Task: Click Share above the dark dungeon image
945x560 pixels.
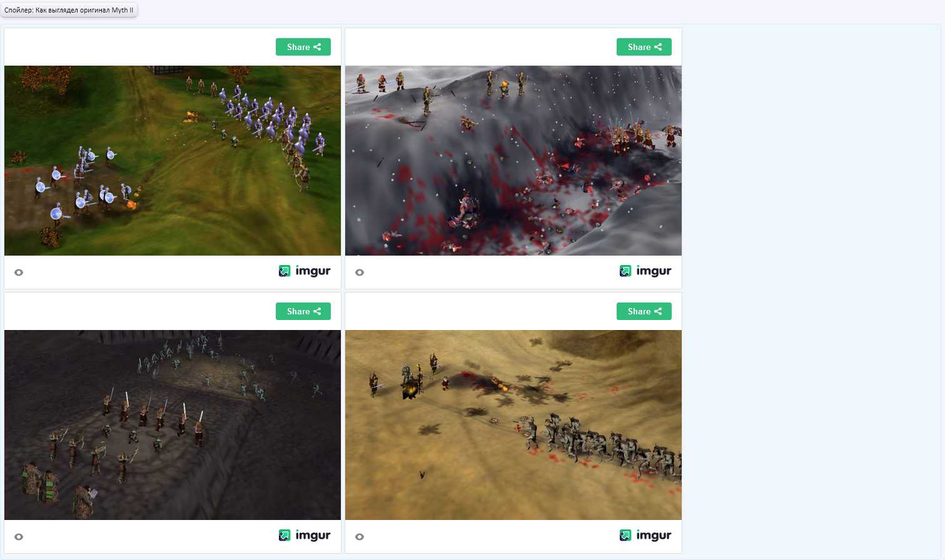Action: click(x=303, y=311)
